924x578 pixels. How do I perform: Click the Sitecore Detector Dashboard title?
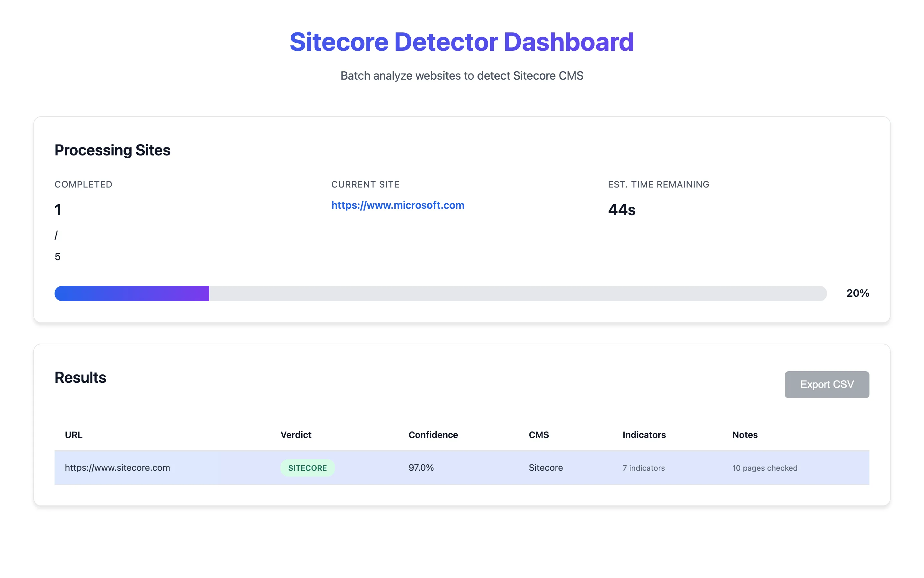[462, 42]
